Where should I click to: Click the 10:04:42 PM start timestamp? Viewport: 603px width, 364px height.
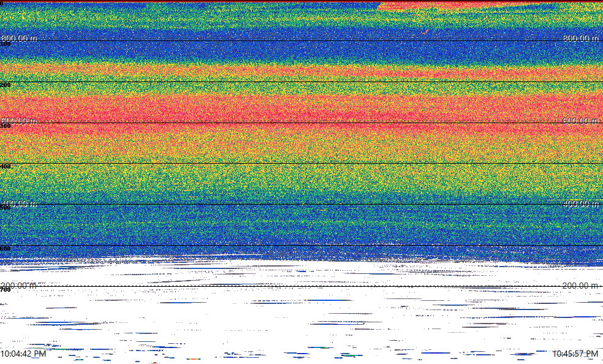point(23,354)
